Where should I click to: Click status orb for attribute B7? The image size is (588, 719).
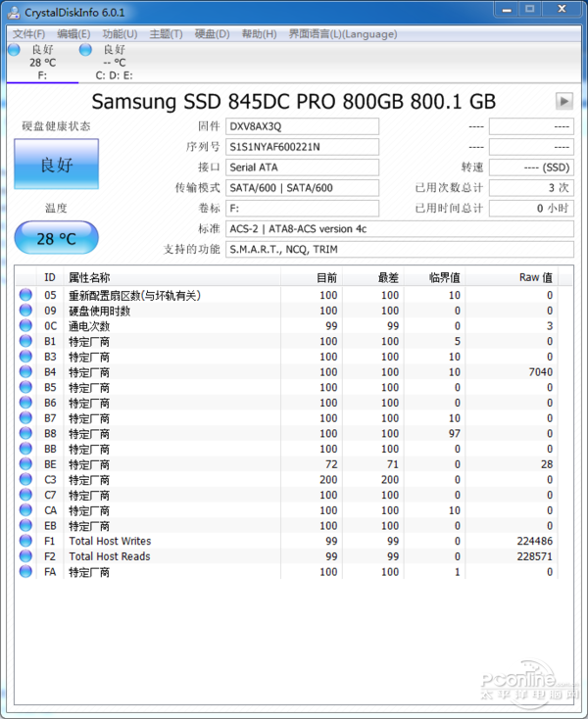pyautogui.click(x=25, y=417)
